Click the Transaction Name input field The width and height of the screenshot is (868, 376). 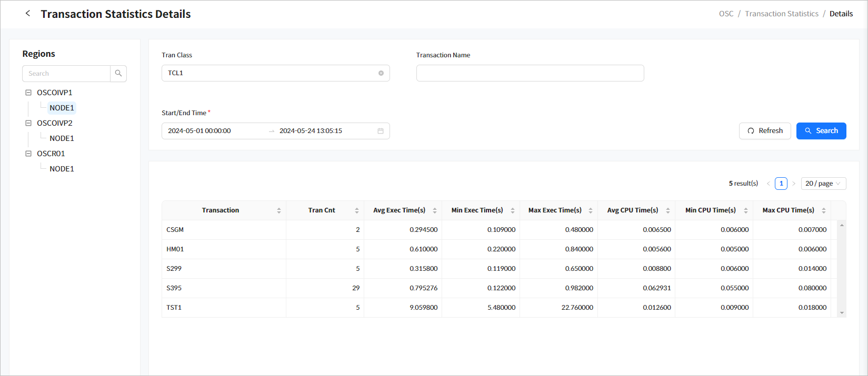pos(530,73)
